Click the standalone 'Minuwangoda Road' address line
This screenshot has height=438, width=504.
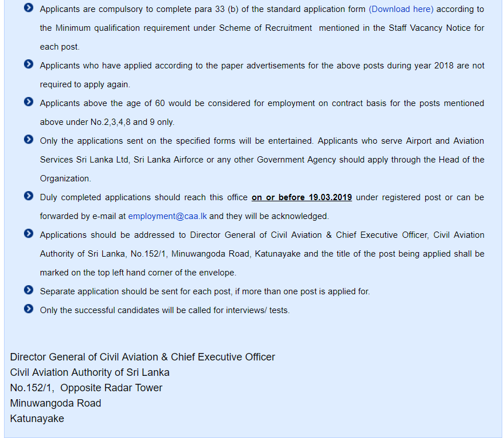56,403
